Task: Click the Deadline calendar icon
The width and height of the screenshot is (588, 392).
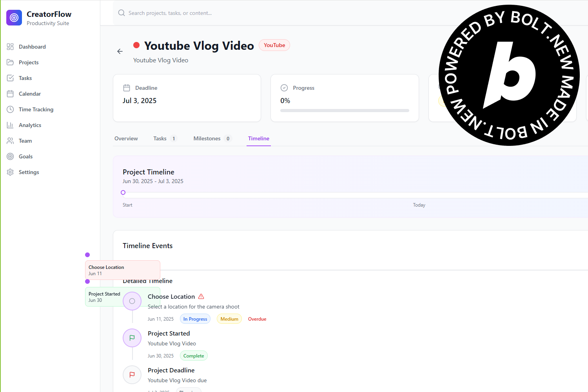Action: pos(127,88)
